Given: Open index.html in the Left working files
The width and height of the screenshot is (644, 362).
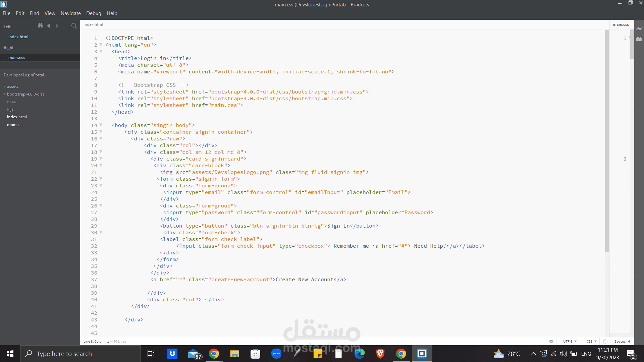Looking at the screenshot, I should (18, 37).
